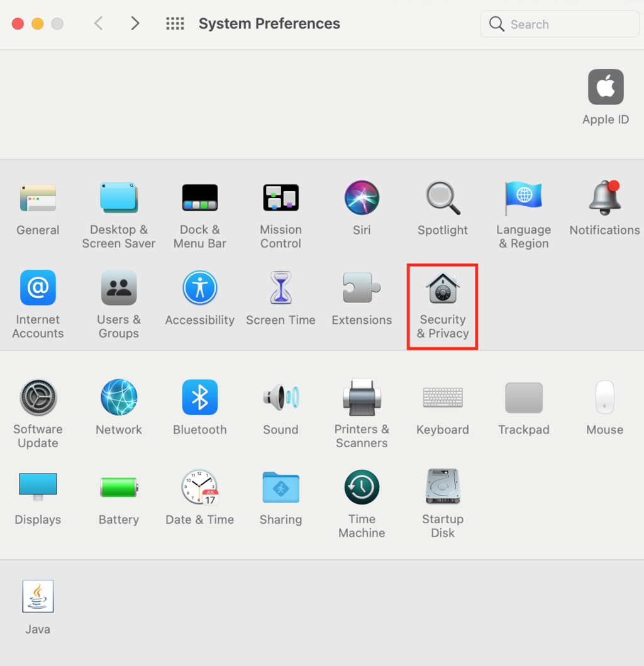Click the Show All preferences grid button
This screenshot has width=644, height=666.
click(174, 23)
